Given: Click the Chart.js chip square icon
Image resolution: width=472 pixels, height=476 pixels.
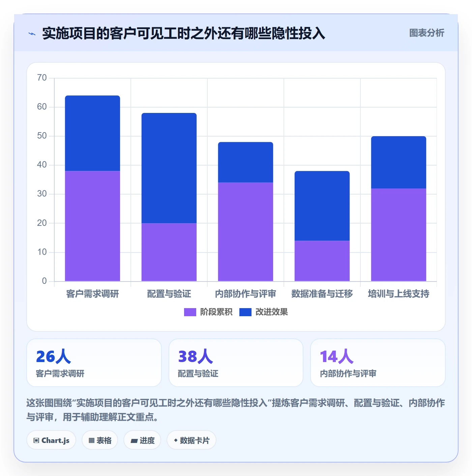Looking at the screenshot, I should tap(36, 441).
